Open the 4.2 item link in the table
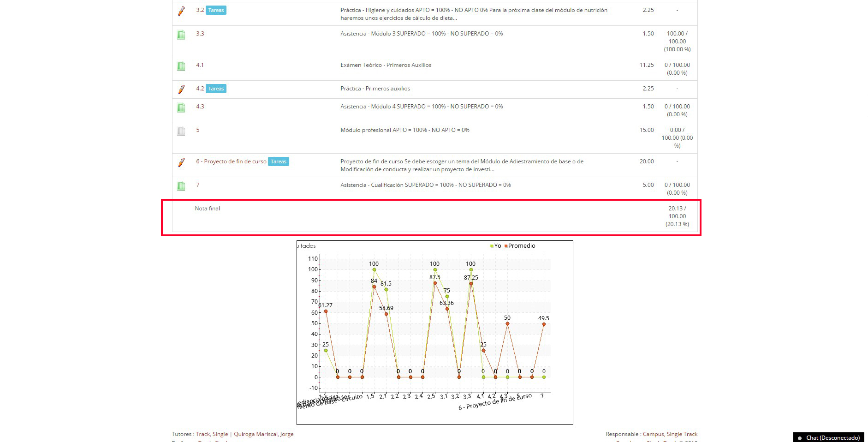Screen dimensions: 868x442 [x=200, y=88]
